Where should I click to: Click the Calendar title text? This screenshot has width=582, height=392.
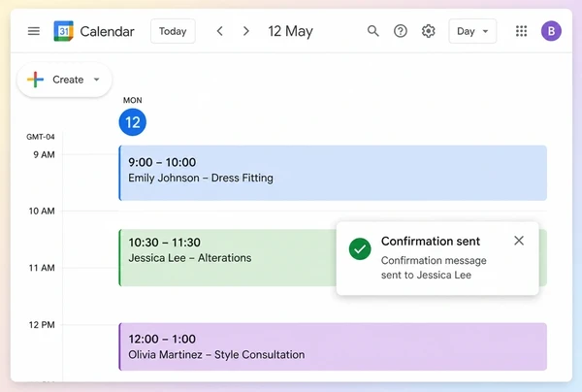(107, 32)
